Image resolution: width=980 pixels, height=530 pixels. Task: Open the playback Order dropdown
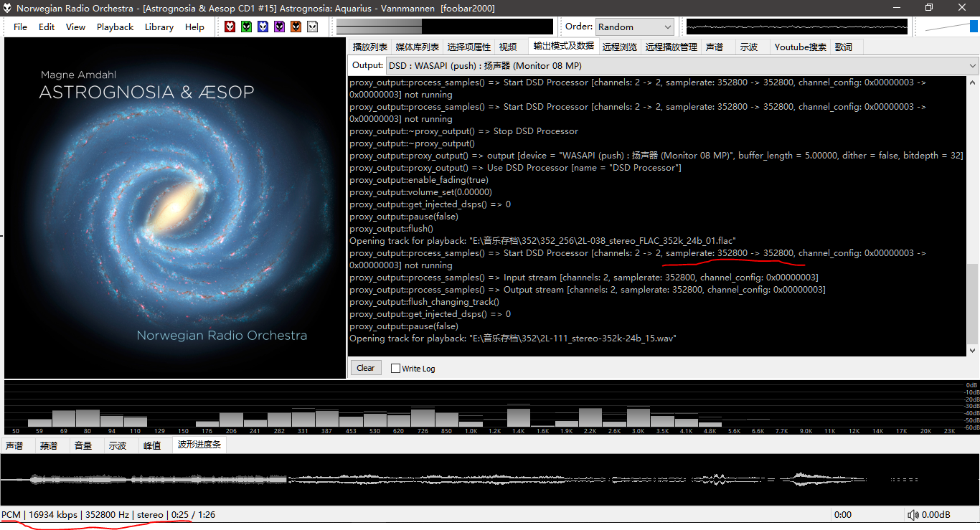(634, 27)
